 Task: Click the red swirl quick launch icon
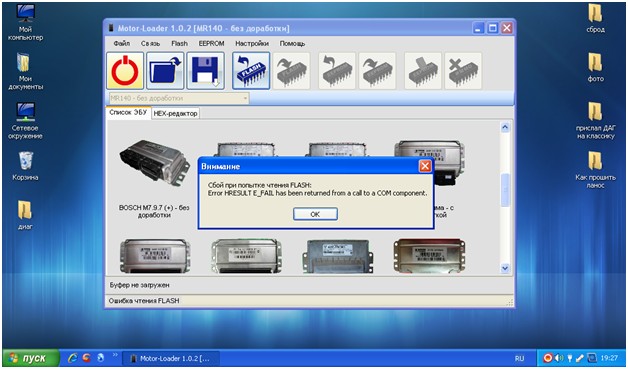click(86, 358)
